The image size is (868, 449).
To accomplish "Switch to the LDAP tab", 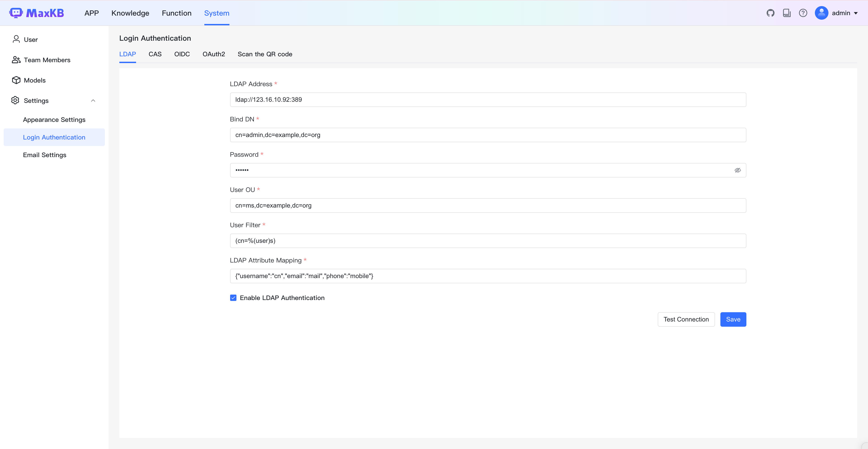I will pyautogui.click(x=128, y=54).
